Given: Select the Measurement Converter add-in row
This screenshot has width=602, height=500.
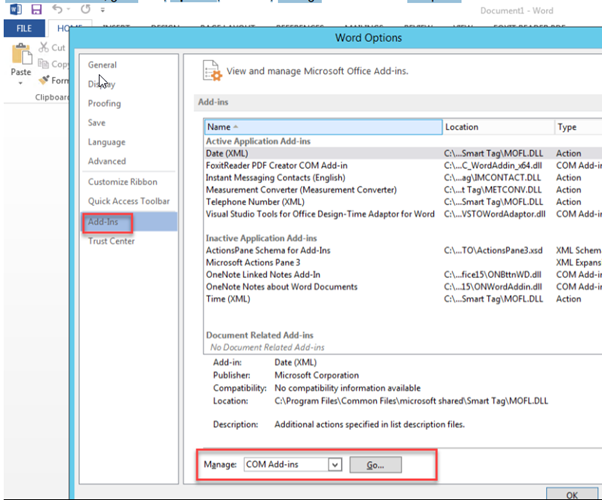Looking at the screenshot, I should pos(403,190).
